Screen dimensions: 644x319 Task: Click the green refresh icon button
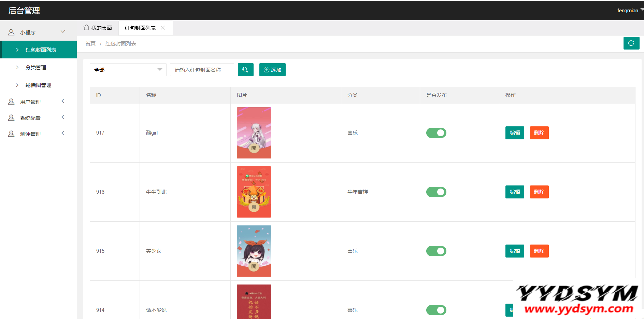631,43
